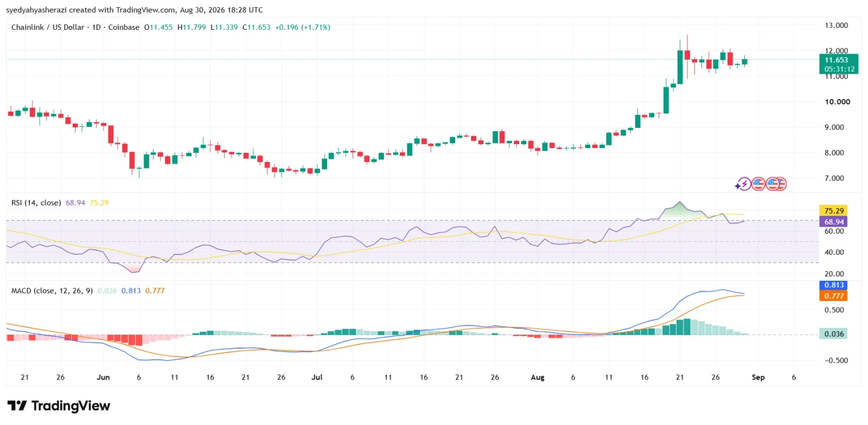Click the blue 0.813 value in the MACD legend
Screen dimensions: 868x425
point(131,291)
